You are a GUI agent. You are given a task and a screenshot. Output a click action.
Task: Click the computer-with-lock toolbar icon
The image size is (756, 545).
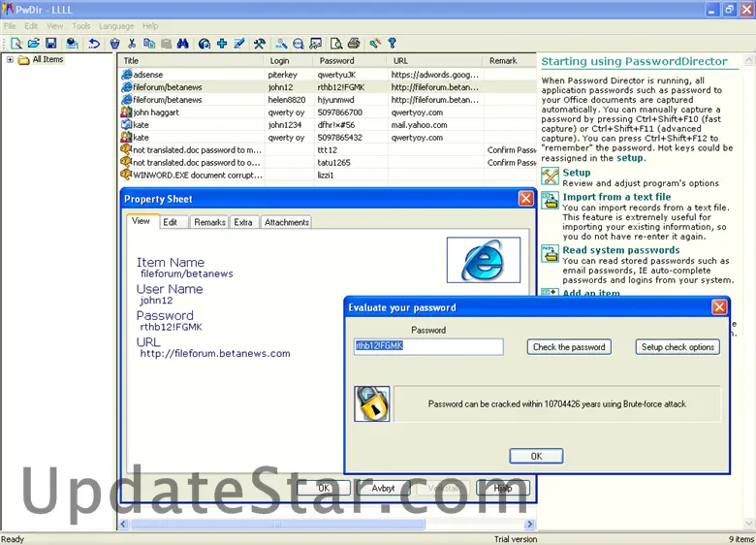pos(72,44)
